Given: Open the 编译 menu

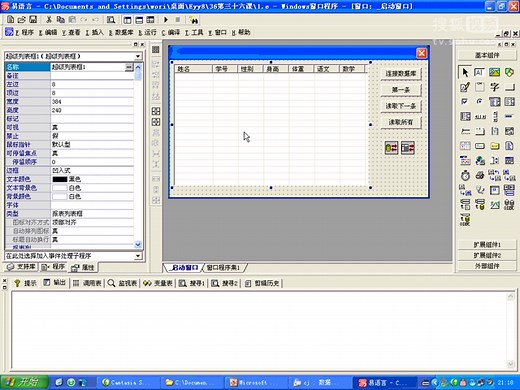Looking at the screenshot, I should pyautogui.click(x=171, y=32).
